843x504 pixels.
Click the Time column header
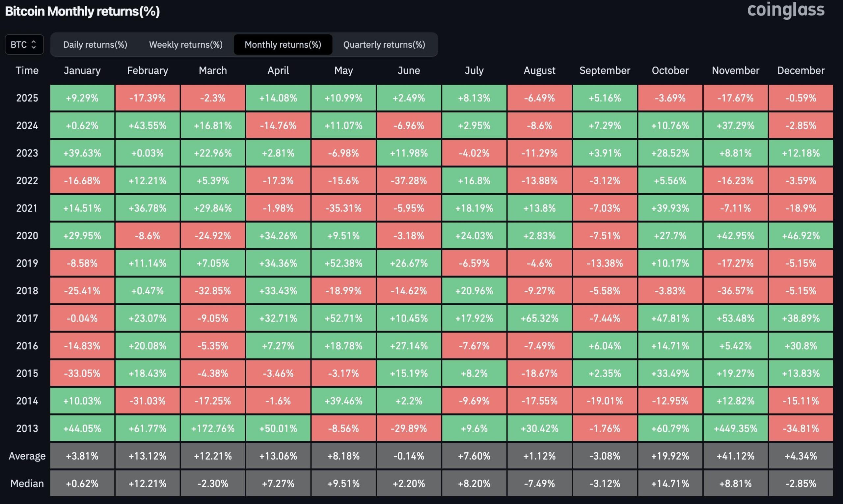click(27, 70)
